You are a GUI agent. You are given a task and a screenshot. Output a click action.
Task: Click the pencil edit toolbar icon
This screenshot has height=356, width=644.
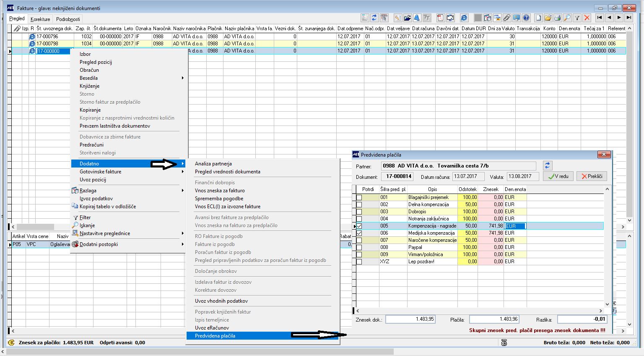pyautogui.click(x=397, y=18)
